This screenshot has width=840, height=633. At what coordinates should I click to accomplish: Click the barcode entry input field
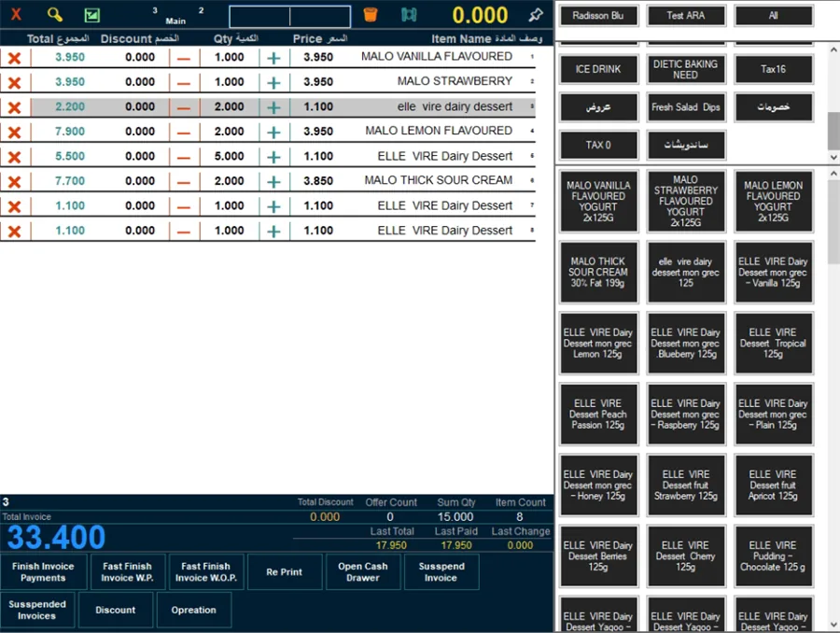290,17
